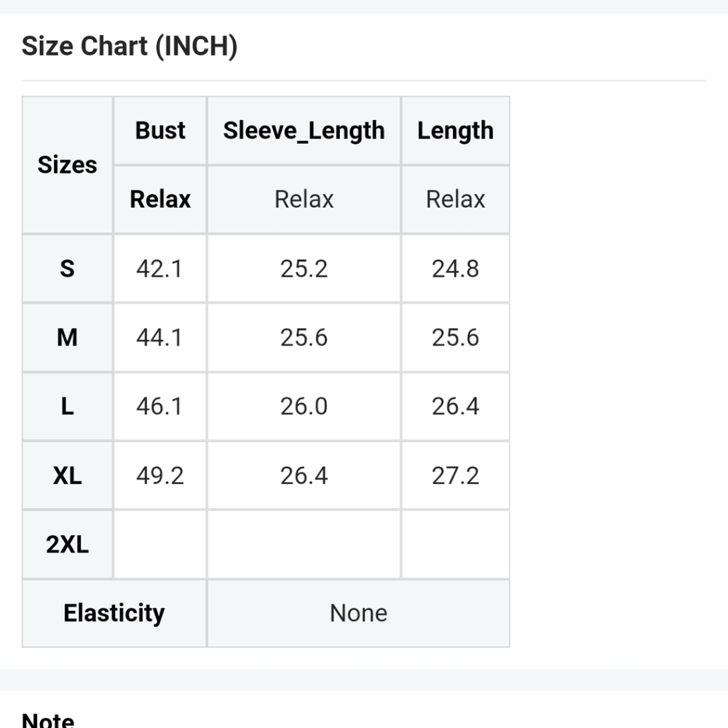728x728 pixels.
Task: Select the Sleeve_Length column header
Action: click(304, 131)
